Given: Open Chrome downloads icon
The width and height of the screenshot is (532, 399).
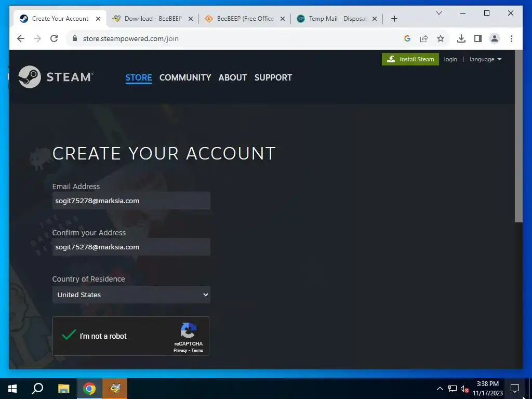Looking at the screenshot, I should click(x=461, y=38).
